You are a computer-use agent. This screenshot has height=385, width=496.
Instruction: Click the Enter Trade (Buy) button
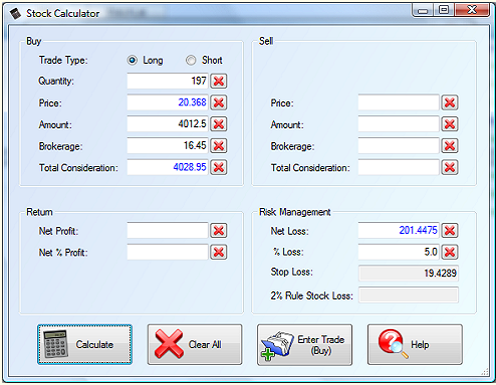click(x=305, y=345)
